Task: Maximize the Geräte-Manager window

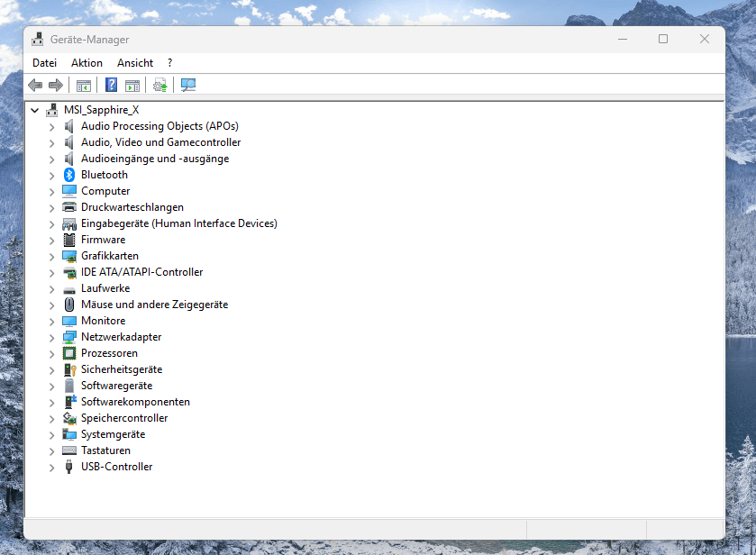Action: (663, 39)
